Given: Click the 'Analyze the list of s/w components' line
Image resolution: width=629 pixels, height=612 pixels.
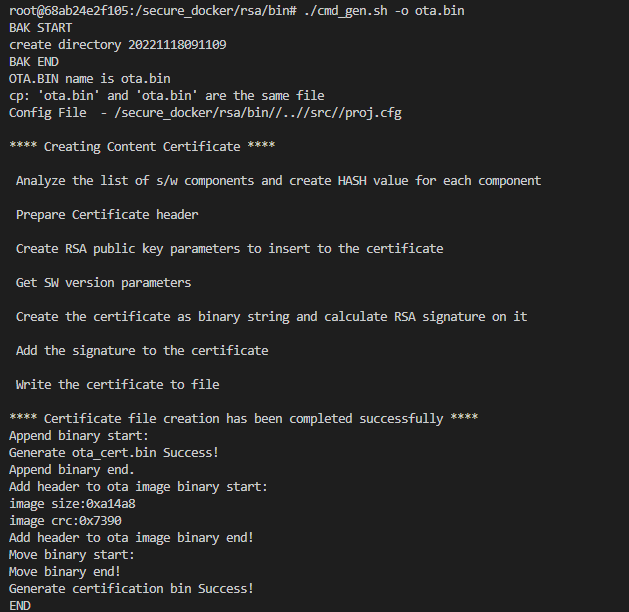Looking at the screenshot, I should click(278, 181).
